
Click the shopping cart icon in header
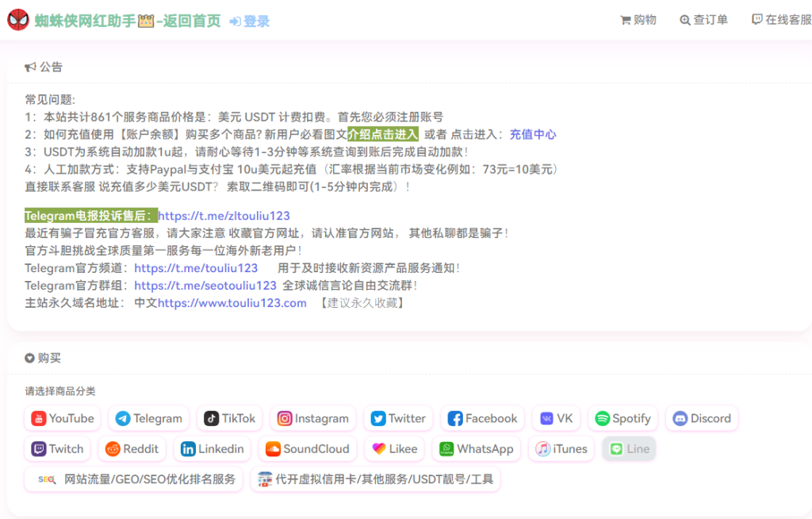pyautogui.click(x=626, y=20)
